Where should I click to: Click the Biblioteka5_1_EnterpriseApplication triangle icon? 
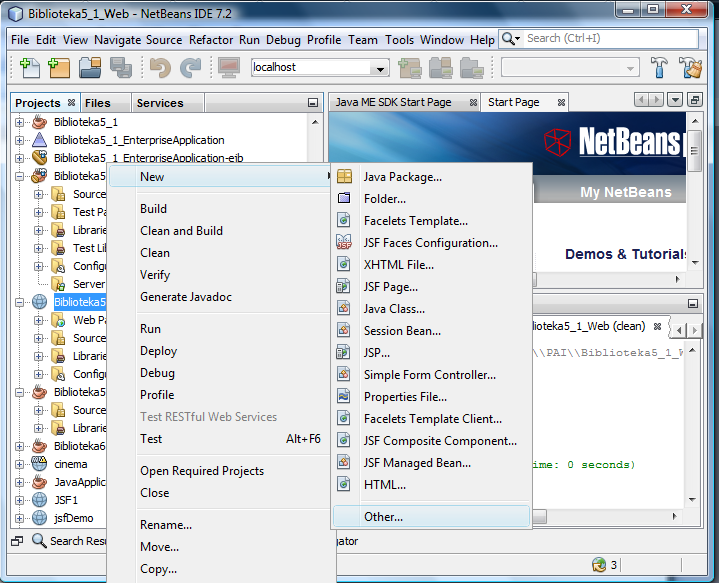[x=39, y=139]
